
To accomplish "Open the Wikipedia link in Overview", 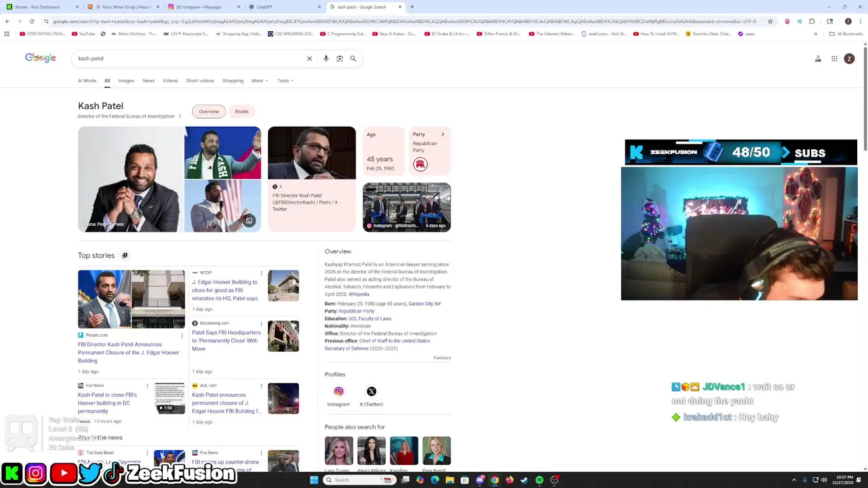I will (359, 294).
